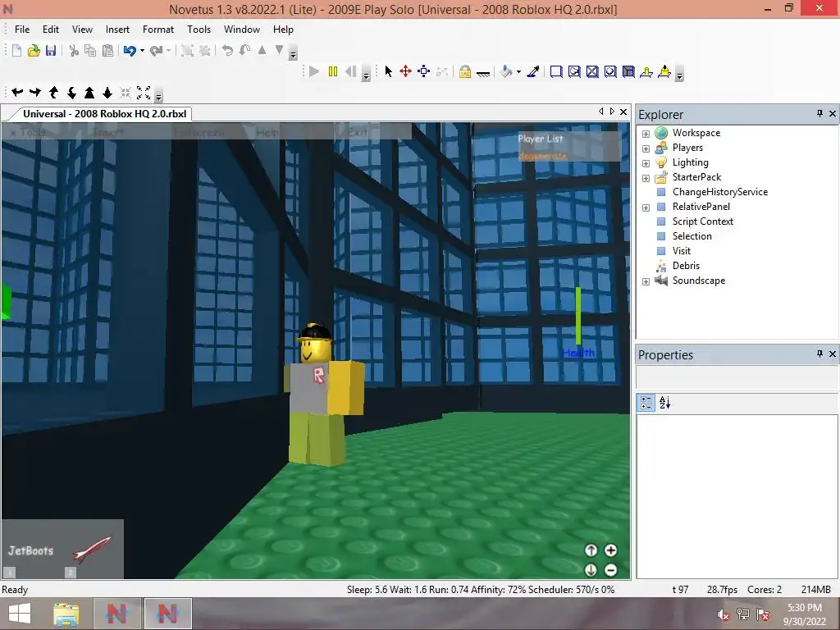Open the Fill Color dropdown arrow
This screenshot has width=840, height=630.
click(x=518, y=72)
